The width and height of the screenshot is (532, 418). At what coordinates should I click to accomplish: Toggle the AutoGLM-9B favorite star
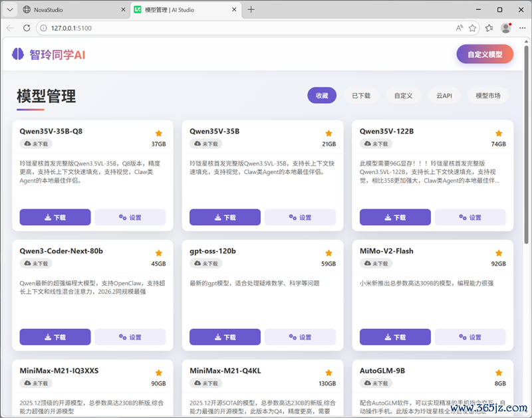coord(498,373)
